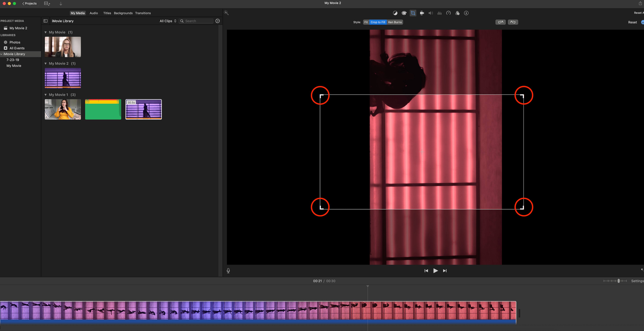This screenshot has width=644, height=331.
Task: Select the purple silhouette clip under My Movie 2
Action: click(63, 78)
